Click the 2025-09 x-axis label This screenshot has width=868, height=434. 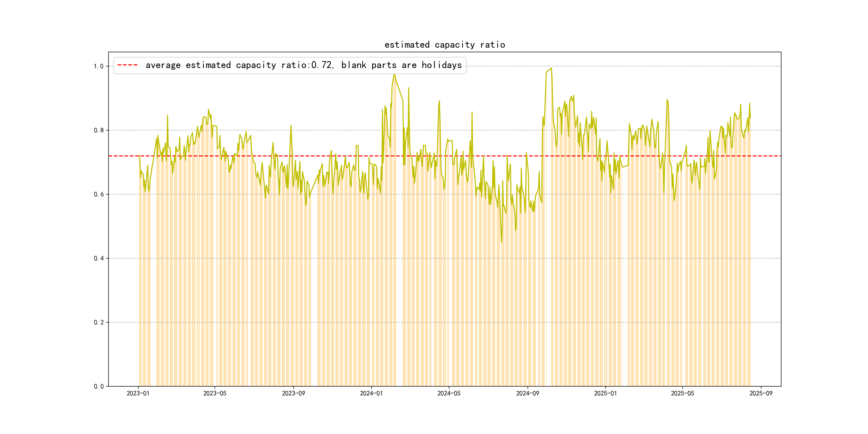[761, 393]
